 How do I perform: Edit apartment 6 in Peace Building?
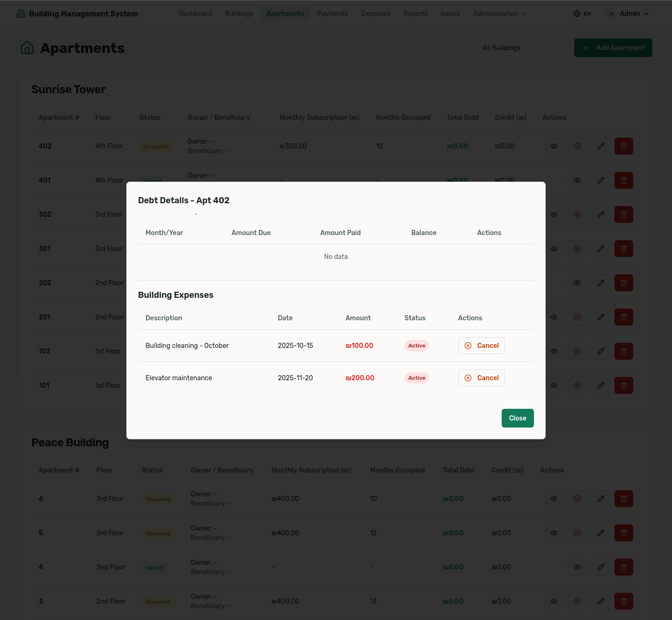click(x=600, y=499)
